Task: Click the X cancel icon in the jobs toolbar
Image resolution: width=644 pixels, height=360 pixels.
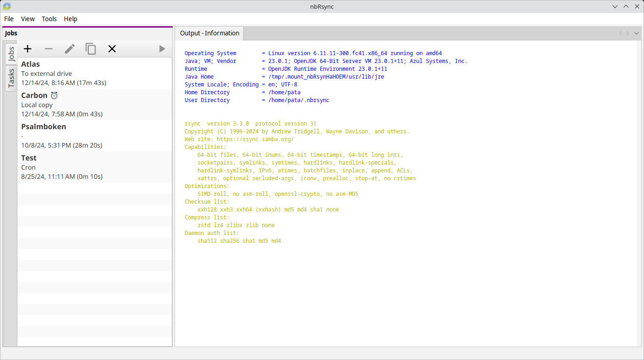Action: coord(112,49)
